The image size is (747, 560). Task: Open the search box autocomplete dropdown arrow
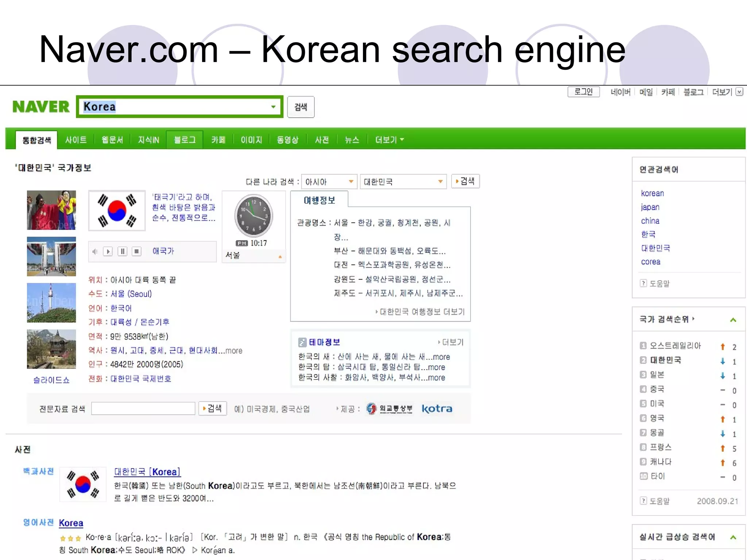[273, 107]
